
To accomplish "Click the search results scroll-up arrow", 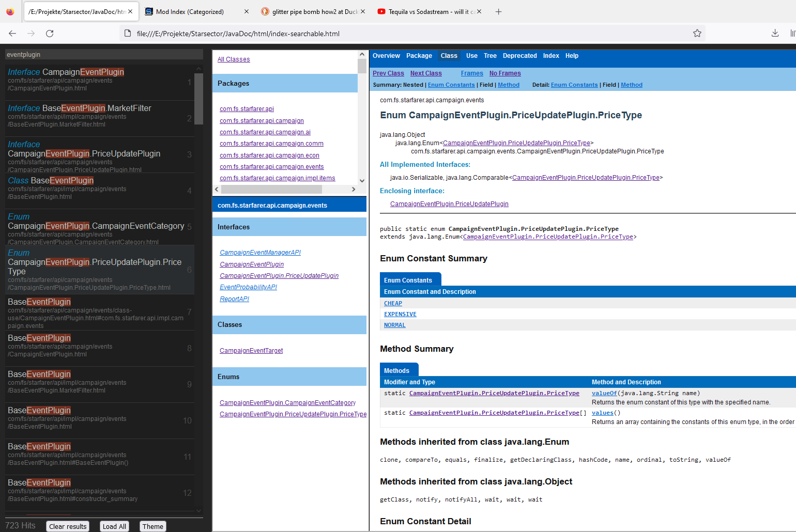I will point(199,68).
